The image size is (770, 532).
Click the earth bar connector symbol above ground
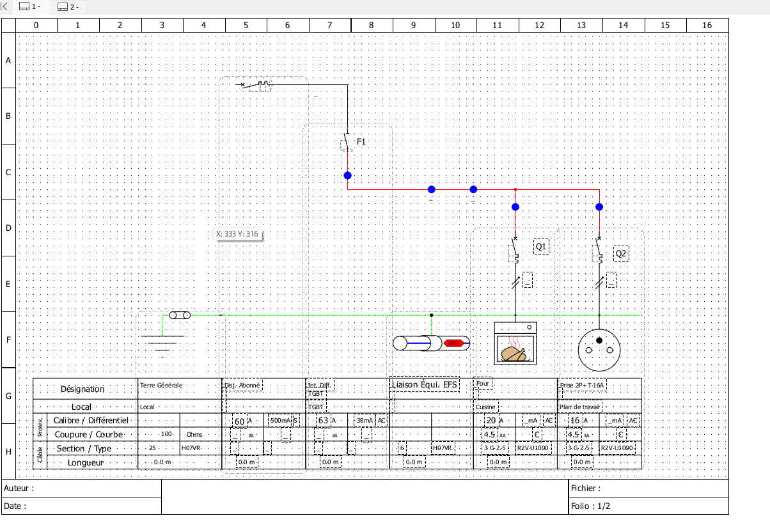180,315
